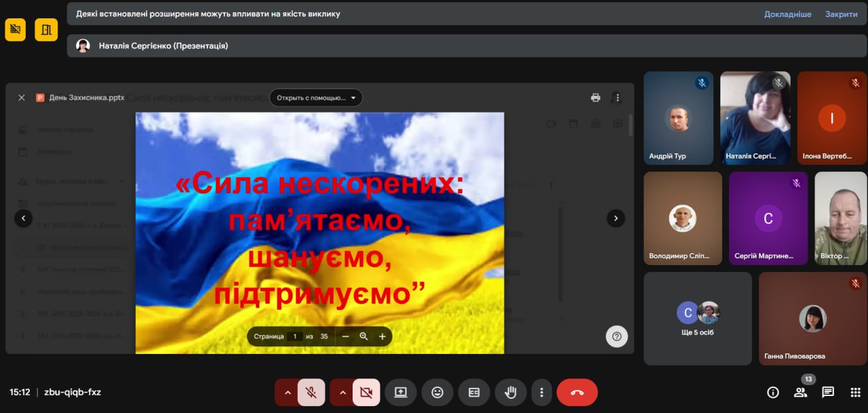Expand the microphone audio settings arrow

coord(287,392)
